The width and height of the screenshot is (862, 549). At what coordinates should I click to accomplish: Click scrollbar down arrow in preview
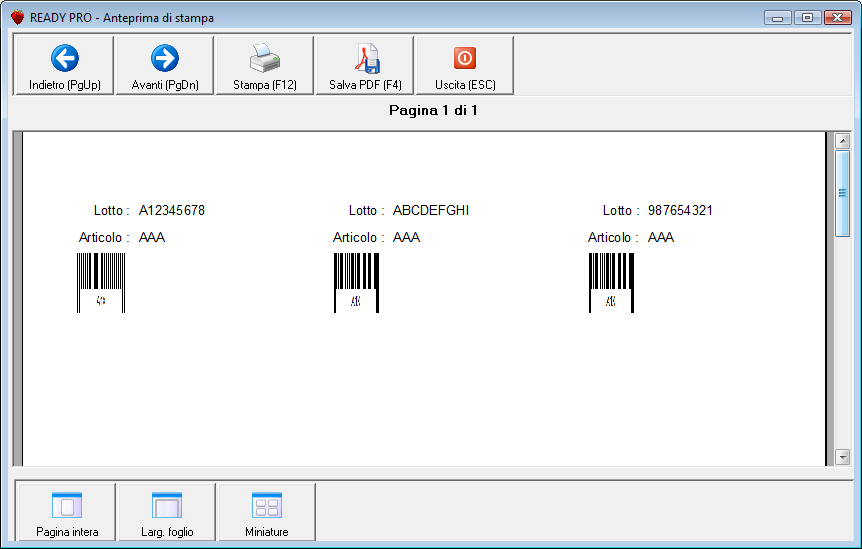pyautogui.click(x=842, y=457)
